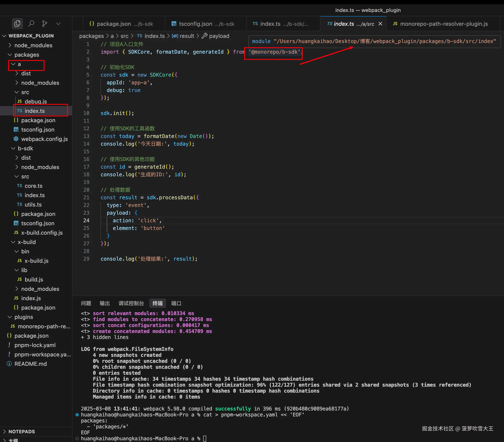504x442 pixels.
Task: Collapse the packages folder
Action: [26, 55]
